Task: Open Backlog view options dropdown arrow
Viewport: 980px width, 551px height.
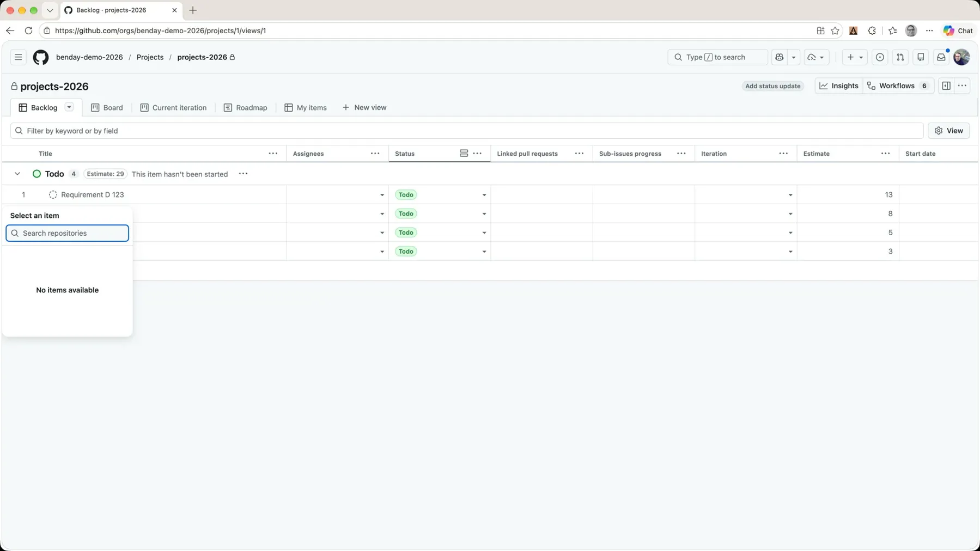Action: point(69,107)
